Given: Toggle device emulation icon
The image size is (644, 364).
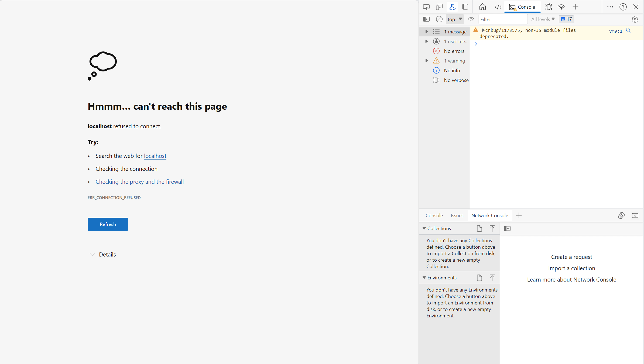Looking at the screenshot, I should tap(439, 7).
